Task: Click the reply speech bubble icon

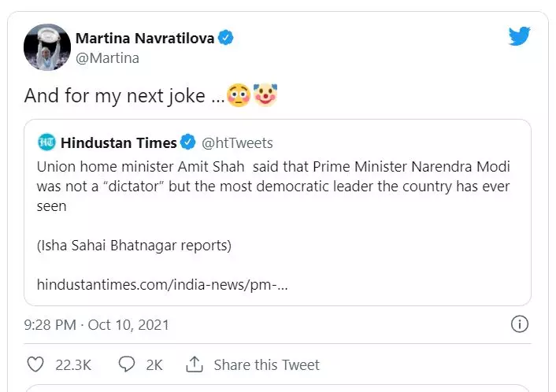Action: 126,364
